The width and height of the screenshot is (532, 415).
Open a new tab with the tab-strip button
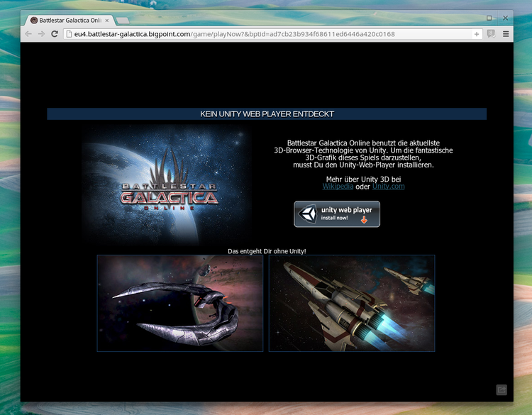point(123,21)
